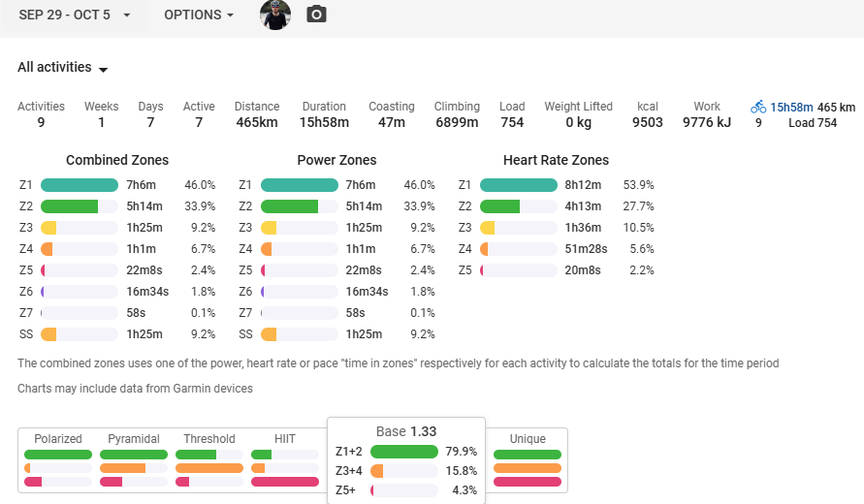Viewport: 864px width, 504px height.
Task: Open the SEP 29 - OCT 5 date range dropdown
Action: tap(74, 16)
